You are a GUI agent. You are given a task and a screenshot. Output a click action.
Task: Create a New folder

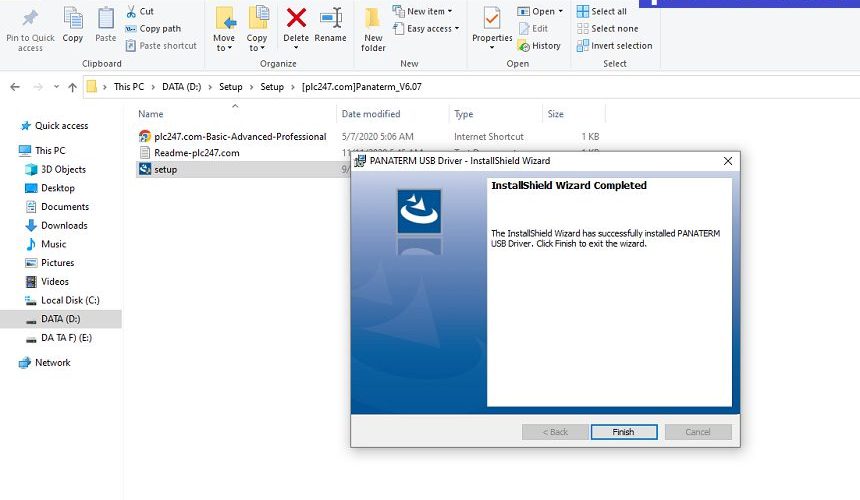tap(373, 29)
